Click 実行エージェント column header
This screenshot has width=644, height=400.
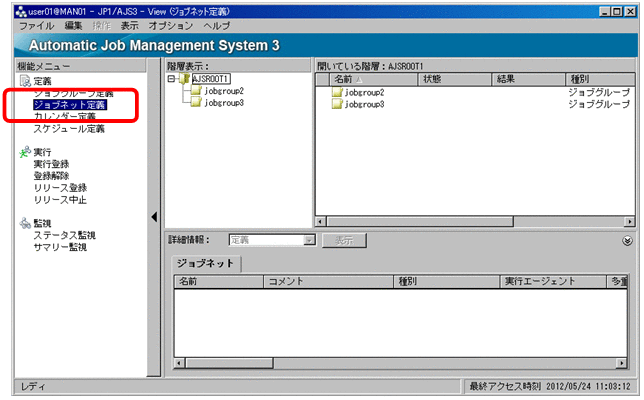[553, 282]
